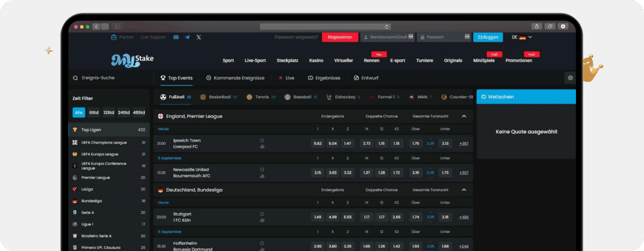The height and width of the screenshot is (251, 644).
Task: Favorite the Ipswich Town match star
Action: 262,141
